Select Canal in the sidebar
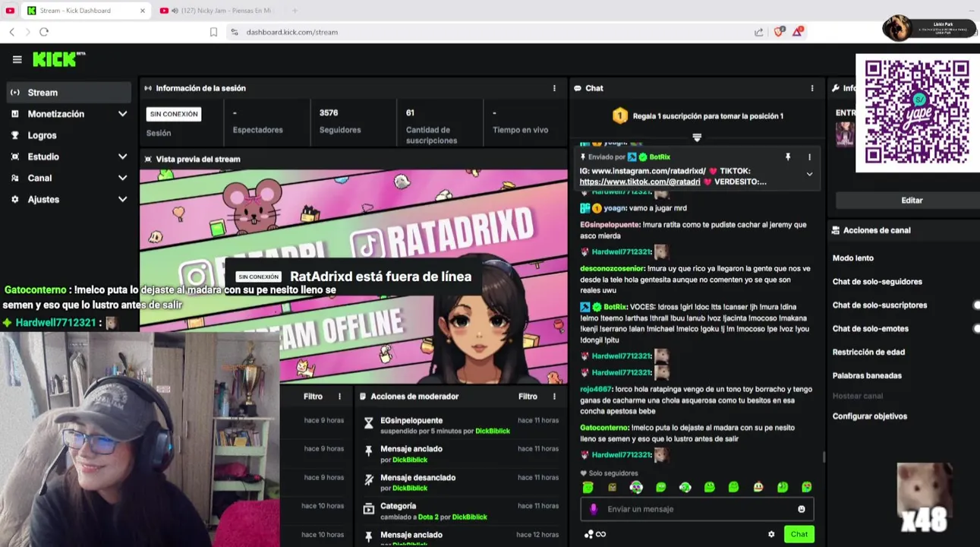This screenshot has height=547, width=980. pos(39,178)
